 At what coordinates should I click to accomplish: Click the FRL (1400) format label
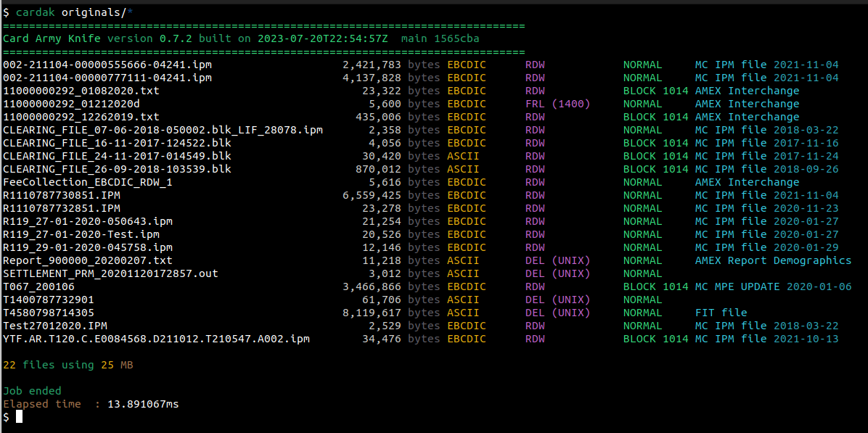pyautogui.click(x=557, y=104)
